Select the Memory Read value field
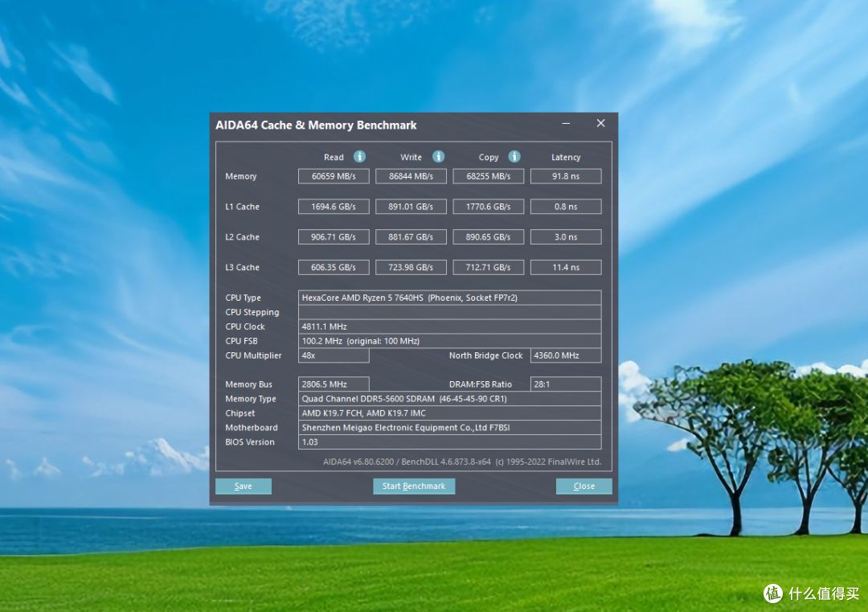 334,176
